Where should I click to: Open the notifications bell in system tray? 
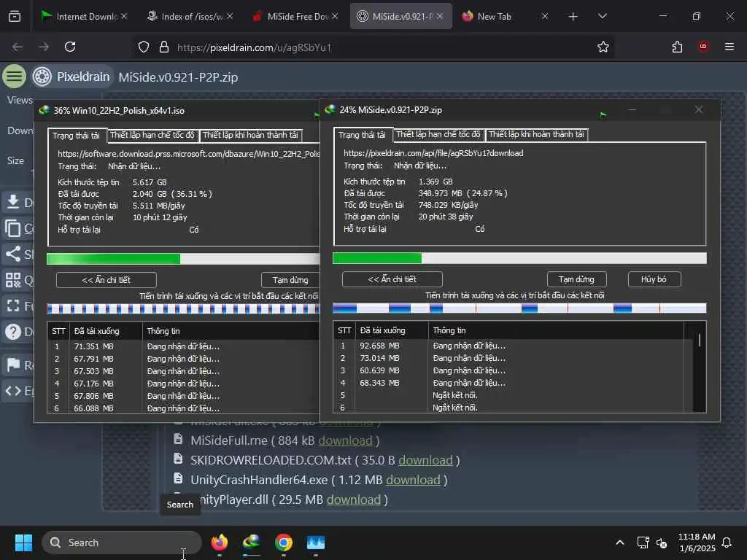[727, 542]
